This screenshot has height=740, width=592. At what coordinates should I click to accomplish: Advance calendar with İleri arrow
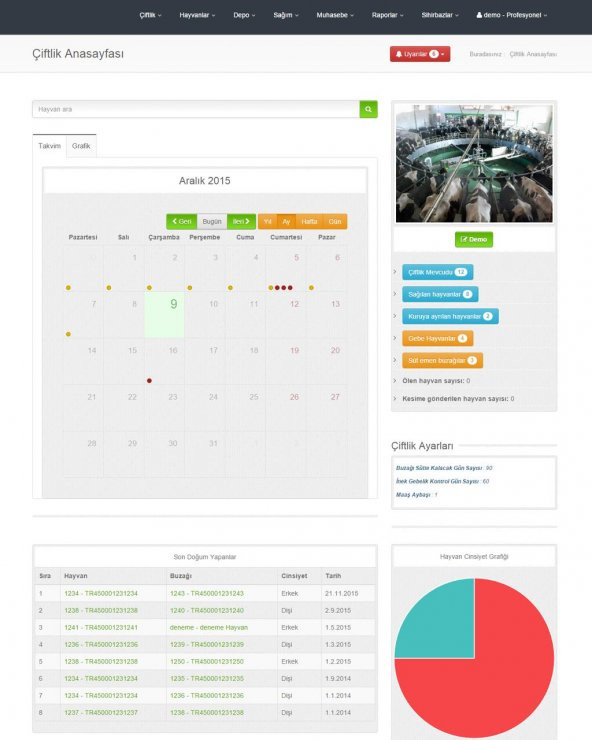pyautogui.click(x=241, y=221)
